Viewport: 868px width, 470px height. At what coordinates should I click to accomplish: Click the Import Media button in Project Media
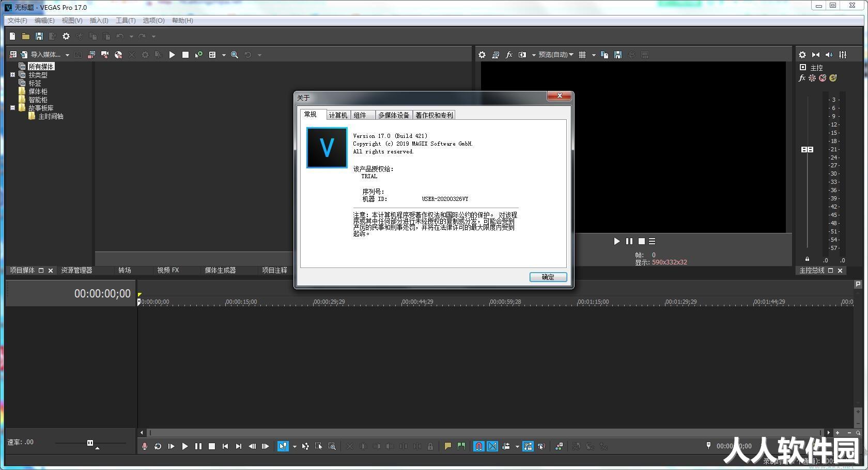click(40, 55)
